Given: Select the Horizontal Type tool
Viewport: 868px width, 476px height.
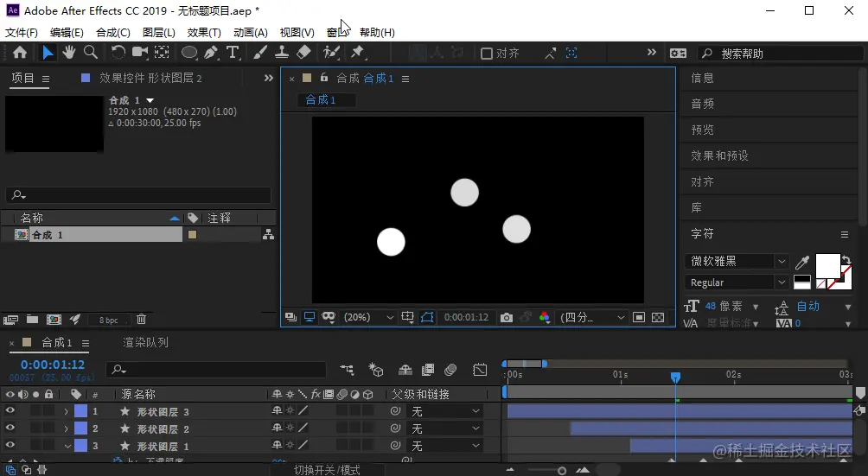Looking at the screenshot, I should tap(233, 53).
